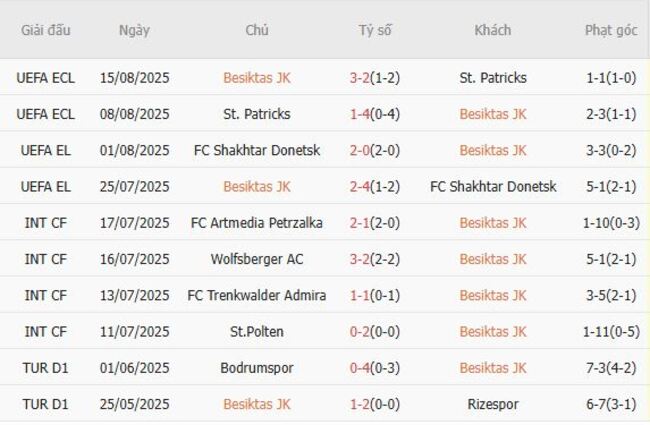Screen dimensions: 650x425
Task: Open the Bodrumspor team link
Action: [257, 368]
